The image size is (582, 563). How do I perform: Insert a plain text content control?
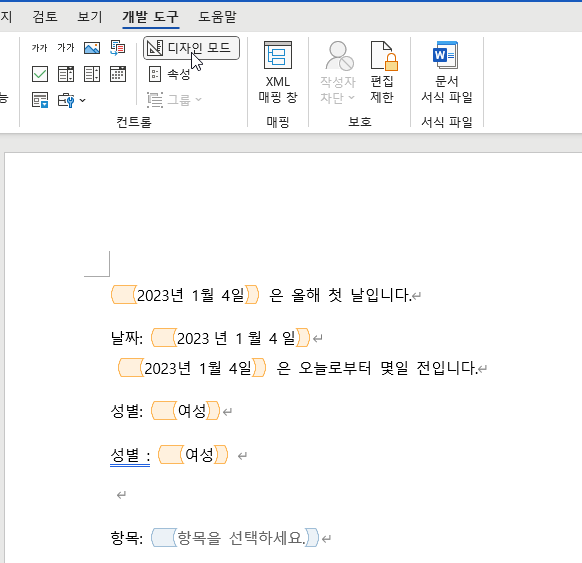pos(66,48)
